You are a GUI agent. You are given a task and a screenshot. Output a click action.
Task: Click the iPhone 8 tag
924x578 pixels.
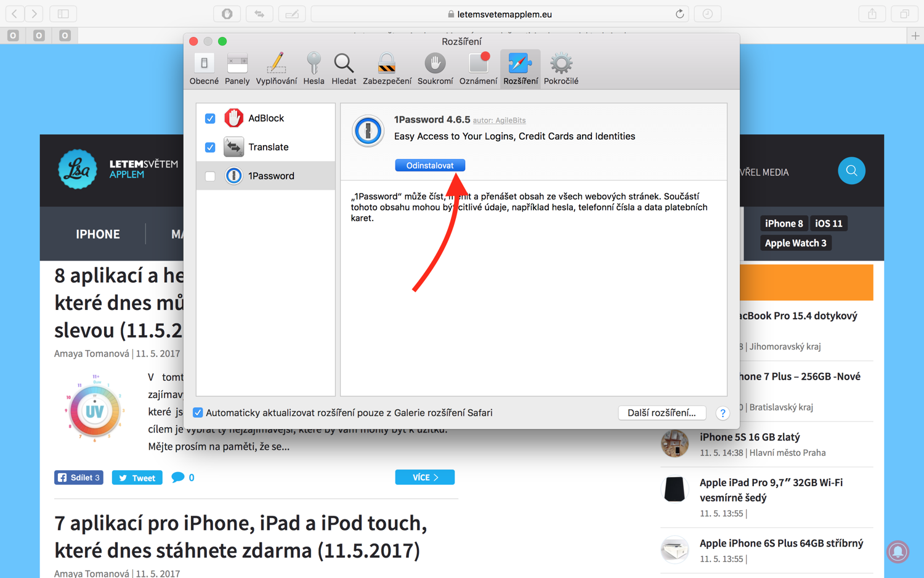pyautogui.click(x=784, y=223)
